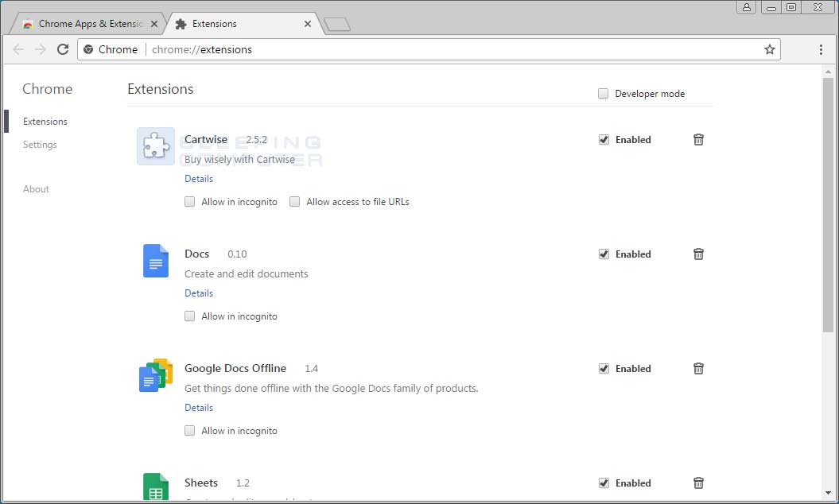
Task: Allow Cartwise in incognito
Action: pyautogui.click(x=189, y=202)
